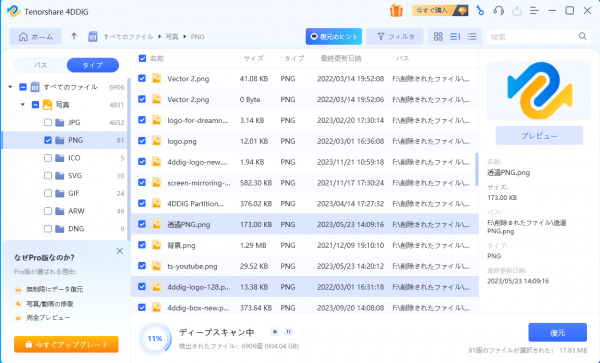600x363 pixels.
Task: Stop the deep scan
Action: point(274,332)
